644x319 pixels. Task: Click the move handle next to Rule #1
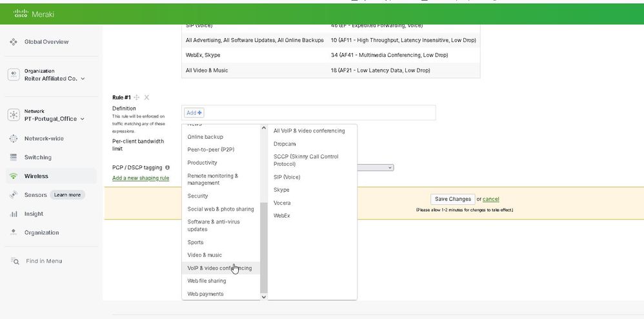(137, 98)
